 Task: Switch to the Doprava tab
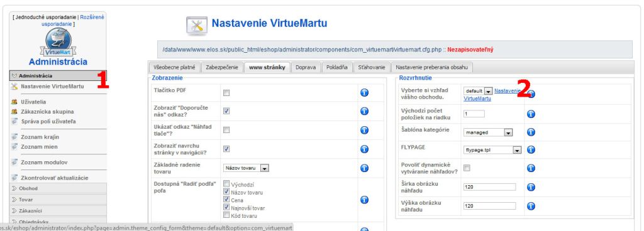tap(306, 67)
